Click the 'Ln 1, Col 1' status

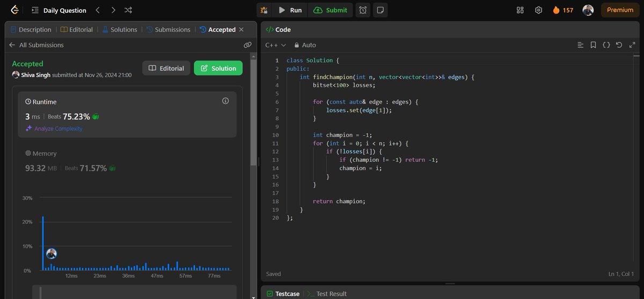[x=621, y=274]
